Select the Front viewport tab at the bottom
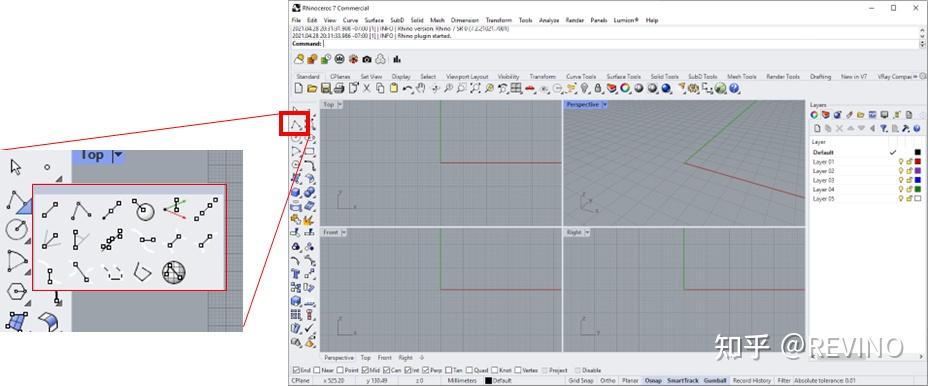This screenshot has width=928, height=386. coord(385,358)
